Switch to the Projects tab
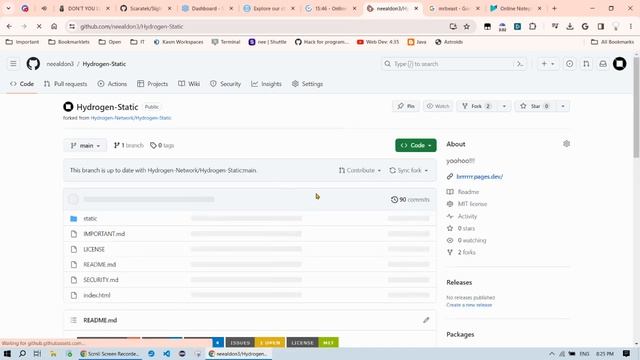Image resolution: width=640 pixels, height=360 pixels. click(153, 84)
